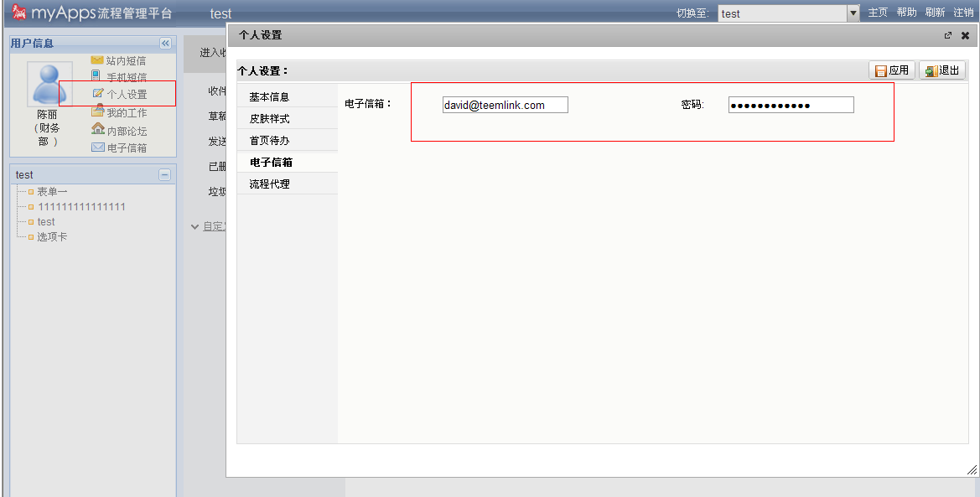Click the user avatar picture
Viewport: 980px width, 497px height.
[49, 84]
